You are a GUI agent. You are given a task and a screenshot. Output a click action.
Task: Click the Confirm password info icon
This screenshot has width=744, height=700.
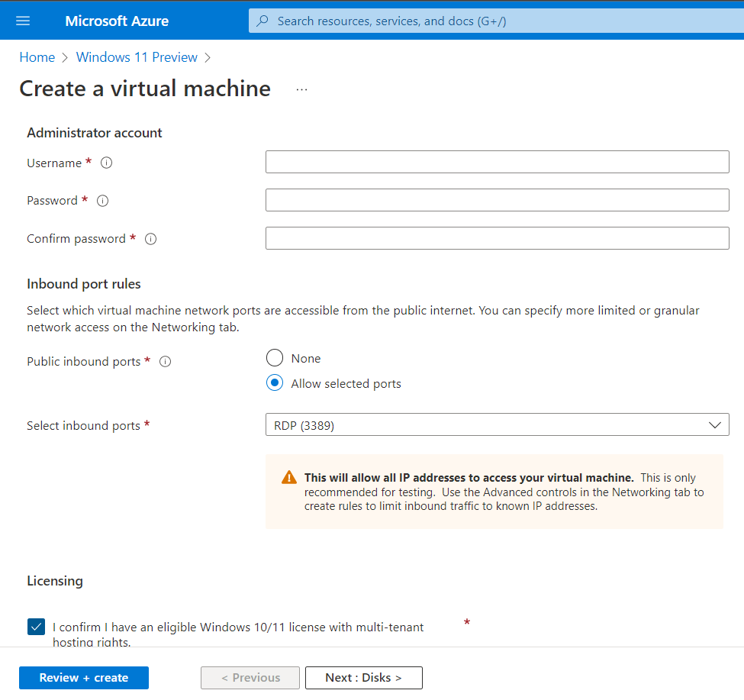pyautogui.click(x=150, y=238)
